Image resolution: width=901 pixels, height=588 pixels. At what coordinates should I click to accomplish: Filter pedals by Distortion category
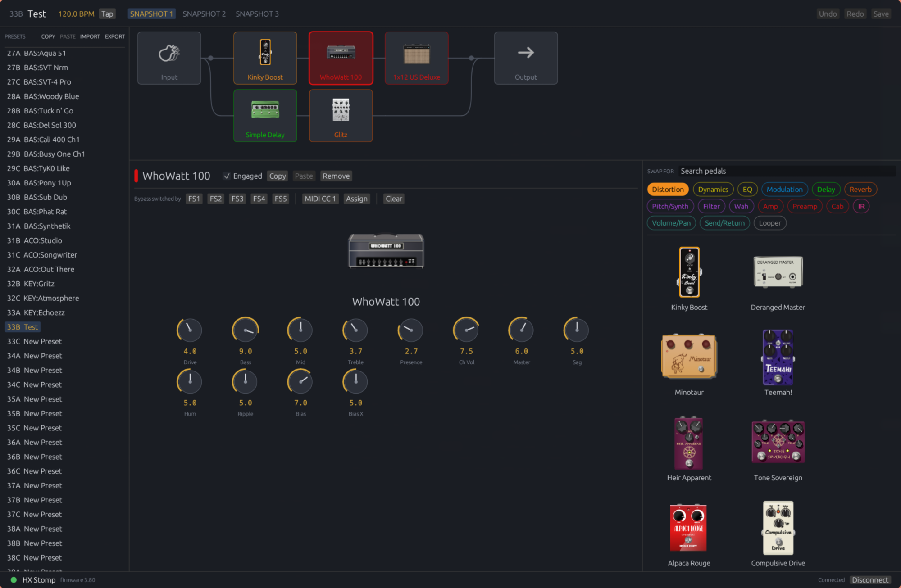(668, 190)
